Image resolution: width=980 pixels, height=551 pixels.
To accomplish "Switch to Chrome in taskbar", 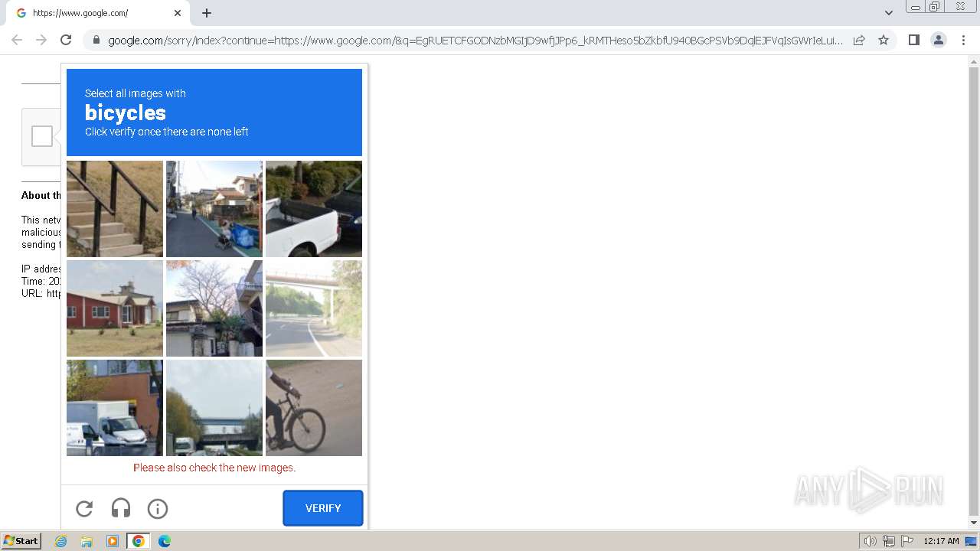I will [x=138, y=541].
